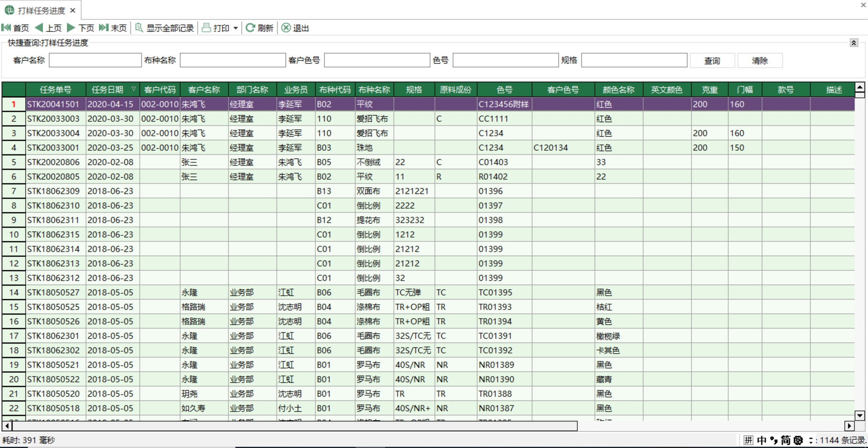The height and width of the screenshot is (448, 868).
Task: Select row number 2 header
Action: (x=14, y=119)
